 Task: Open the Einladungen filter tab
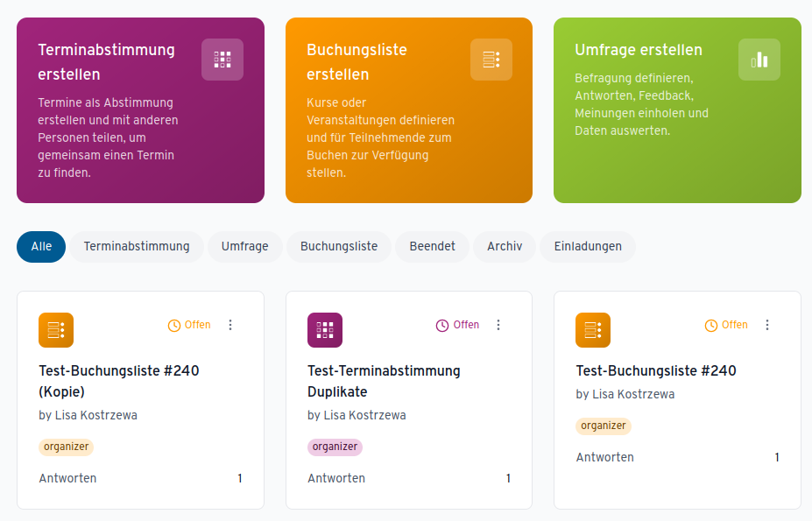pyautogui.click(x=588, y=247)
